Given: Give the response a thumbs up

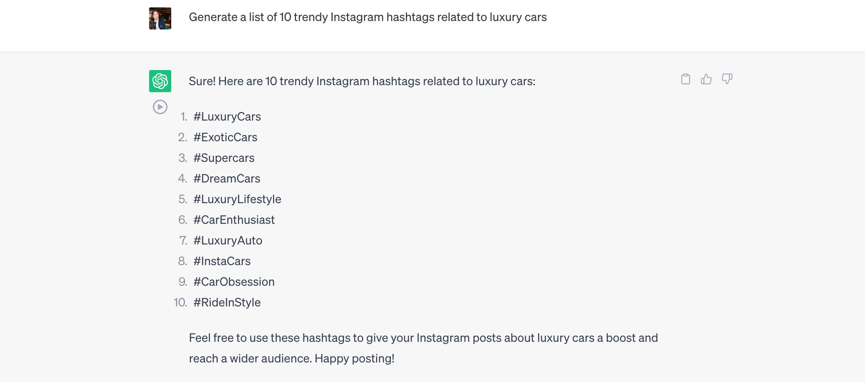Looking at the screenshot, I should click(x=706, y=79).
